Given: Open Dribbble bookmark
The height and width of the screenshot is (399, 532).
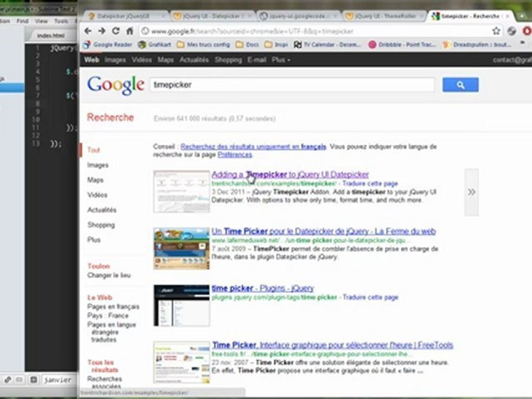Looking at the screenshot, I should [x=402, y=44].
